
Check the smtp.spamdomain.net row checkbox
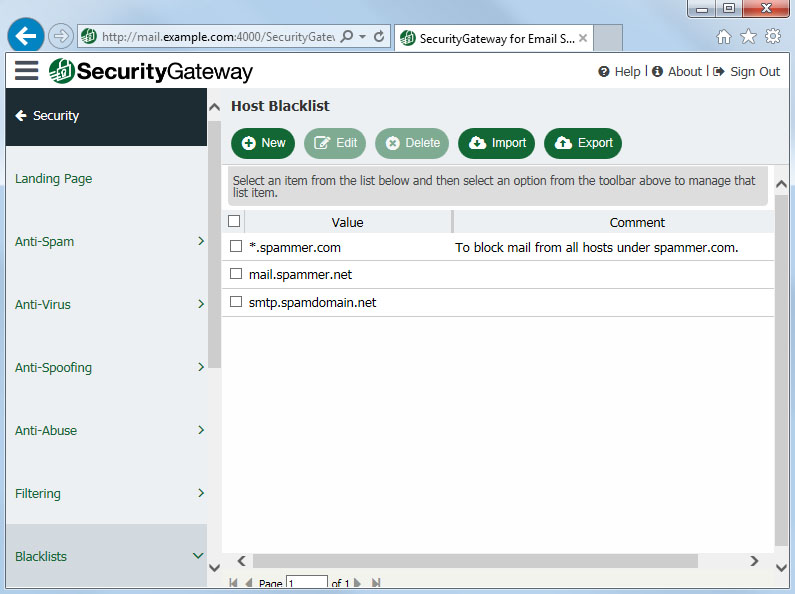(x=236, y=302)
